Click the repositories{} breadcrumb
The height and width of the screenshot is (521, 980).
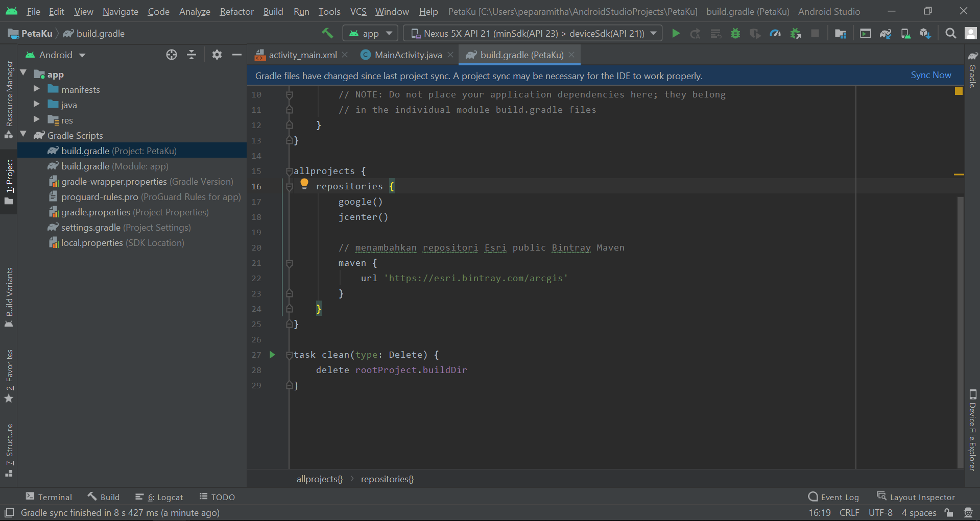pos(387,479)
